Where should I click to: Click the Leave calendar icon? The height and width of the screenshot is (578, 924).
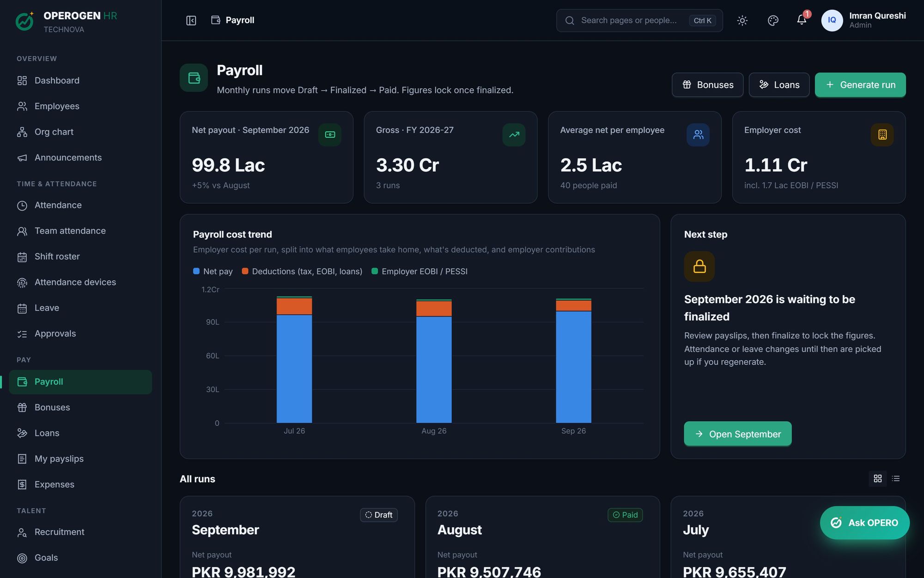click(x=22, y=308)
